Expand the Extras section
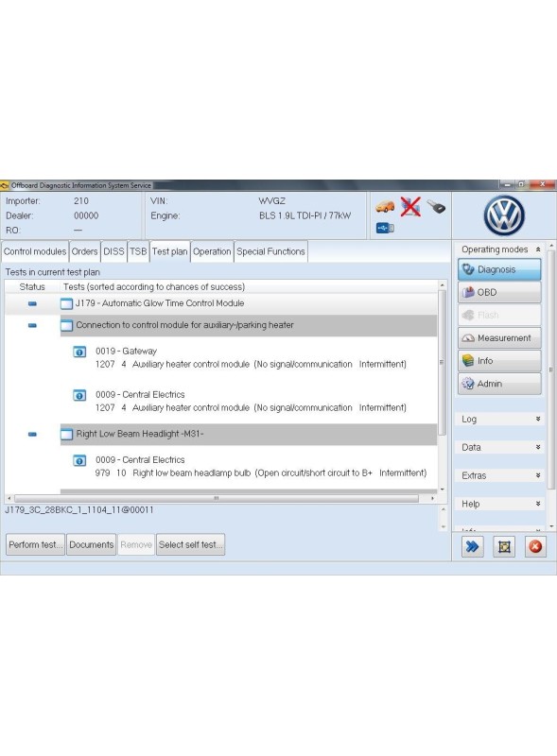The width and height of the screenshot is (557, 756). click(x=538, y=475)
